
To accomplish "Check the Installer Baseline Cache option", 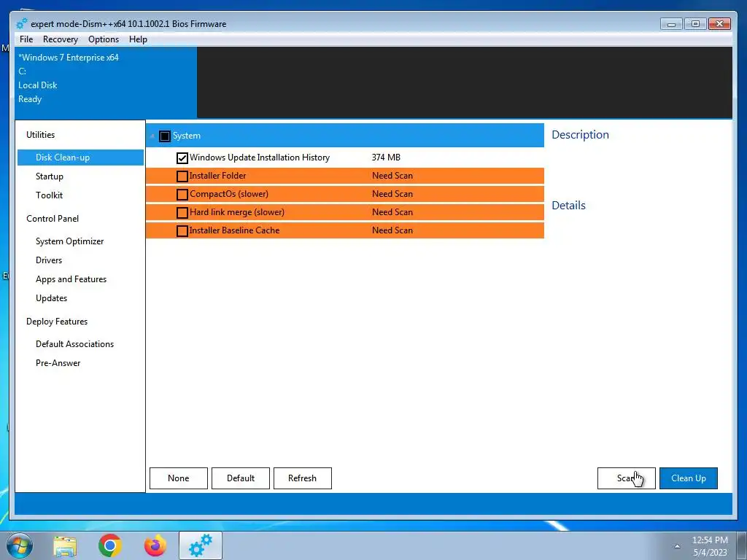I will coord(182,230).
